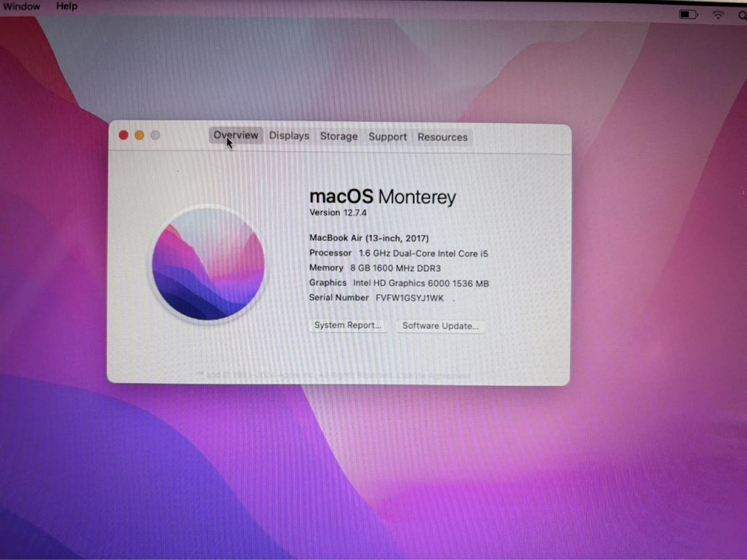
Task: Click the 1.6 GHz Dual-Core Intel Core i5 text
Action: pos(423,254)
